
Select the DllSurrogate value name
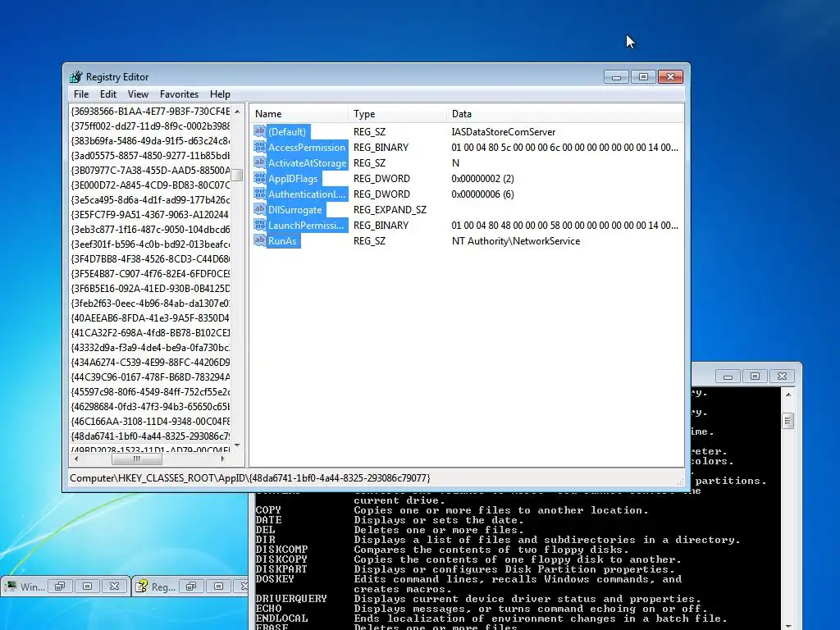pos(295,209)
